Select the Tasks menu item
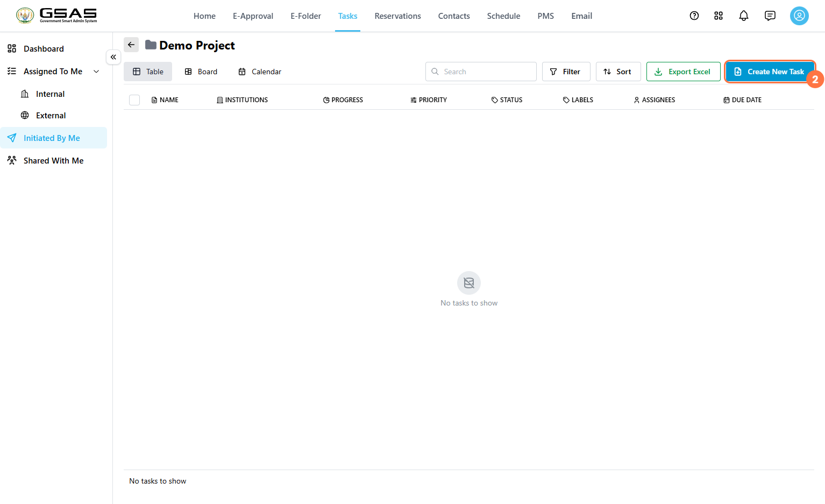Viewport: 825px width, 504px height. click(347, 16)
